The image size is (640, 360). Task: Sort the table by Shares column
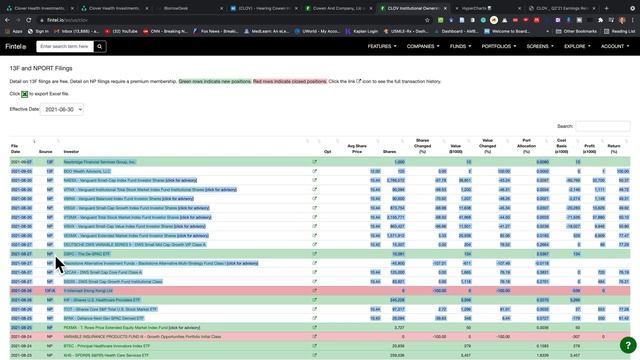coord(389,151)
